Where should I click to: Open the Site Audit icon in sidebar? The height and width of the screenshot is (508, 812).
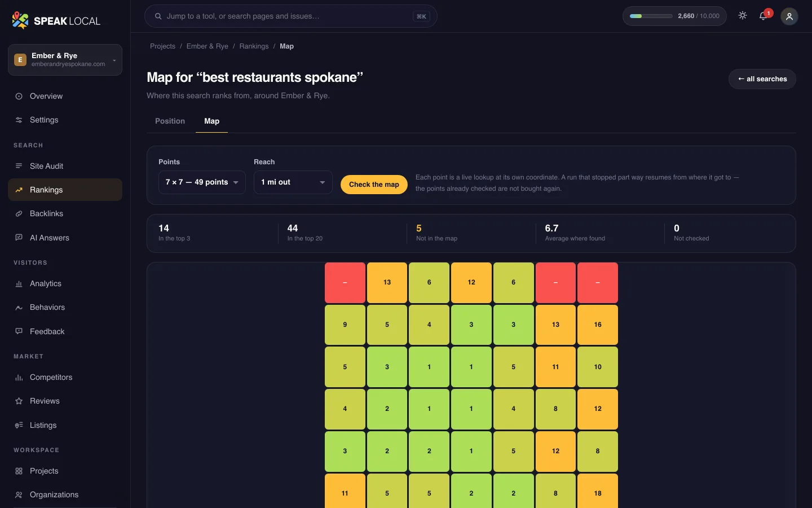(19, 166)
